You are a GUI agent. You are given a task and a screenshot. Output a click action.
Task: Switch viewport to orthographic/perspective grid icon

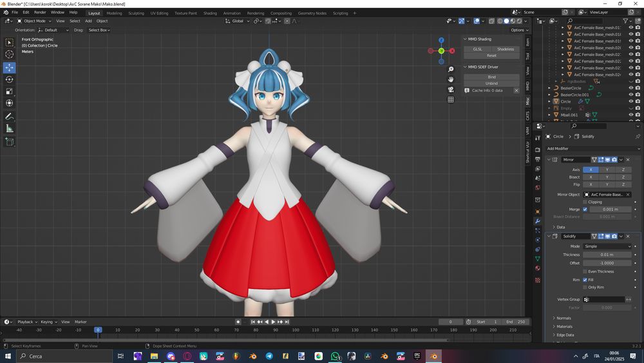[x=451, y=100]
